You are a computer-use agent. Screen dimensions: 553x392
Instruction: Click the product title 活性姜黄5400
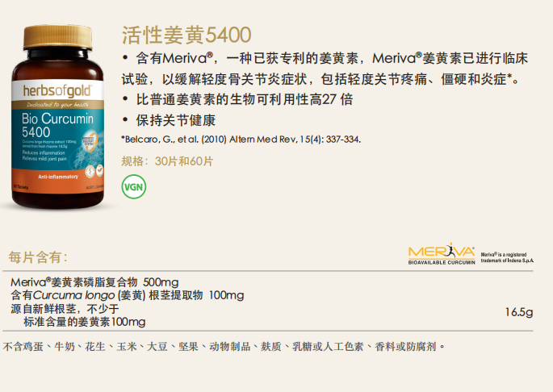[x=186, y=35]
